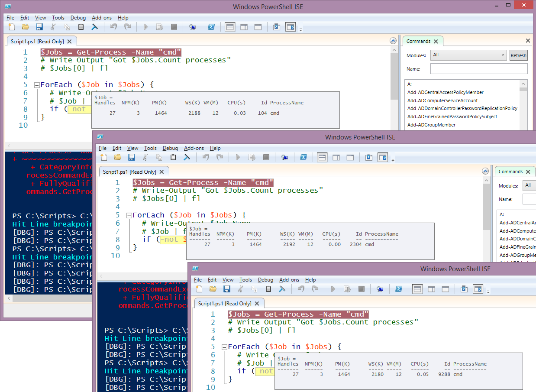Click Run Selection icon in frontmost window toolbar
The image size is (536, 392).
click(x=347, y=289)
